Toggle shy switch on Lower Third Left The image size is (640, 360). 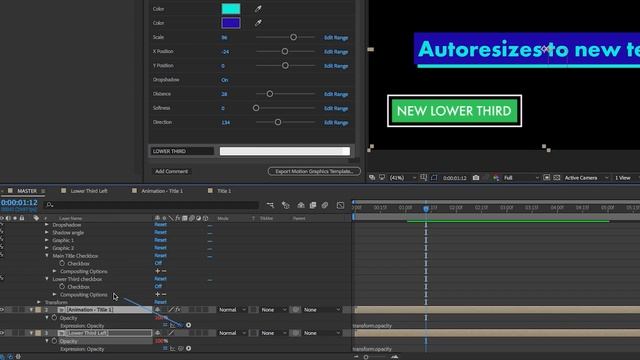[x=158, y=333]
